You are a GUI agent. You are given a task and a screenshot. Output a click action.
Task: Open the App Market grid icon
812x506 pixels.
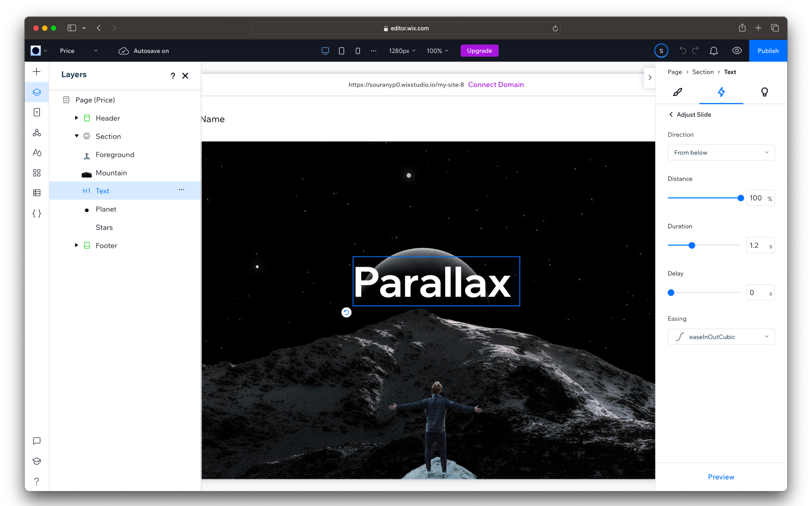pos(36,173)
